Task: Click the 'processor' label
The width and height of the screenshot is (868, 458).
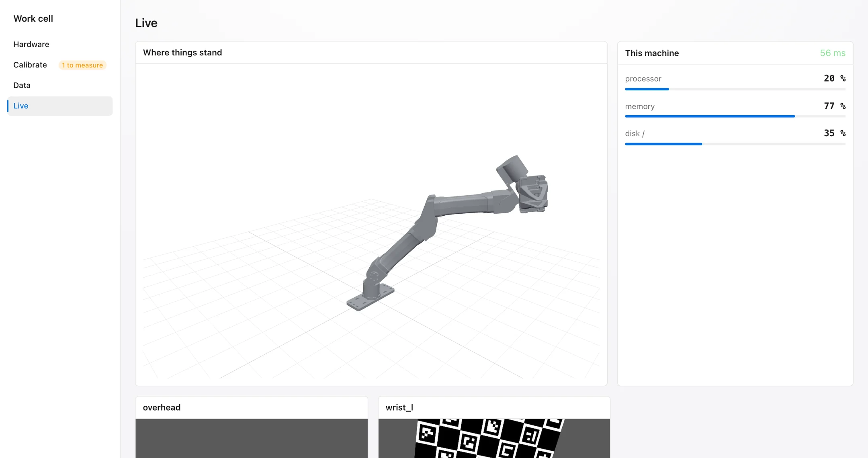Action: click(643, 79)
